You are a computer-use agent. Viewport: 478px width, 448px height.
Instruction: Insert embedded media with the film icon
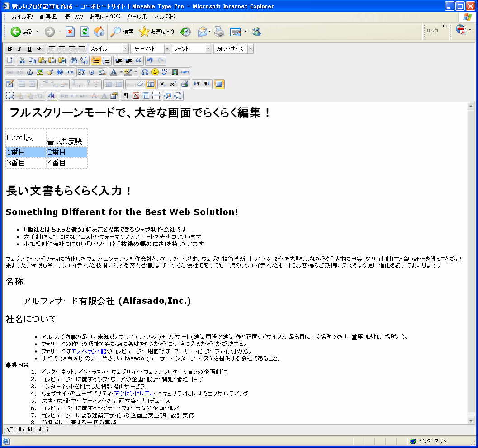(x=175, y=72)
